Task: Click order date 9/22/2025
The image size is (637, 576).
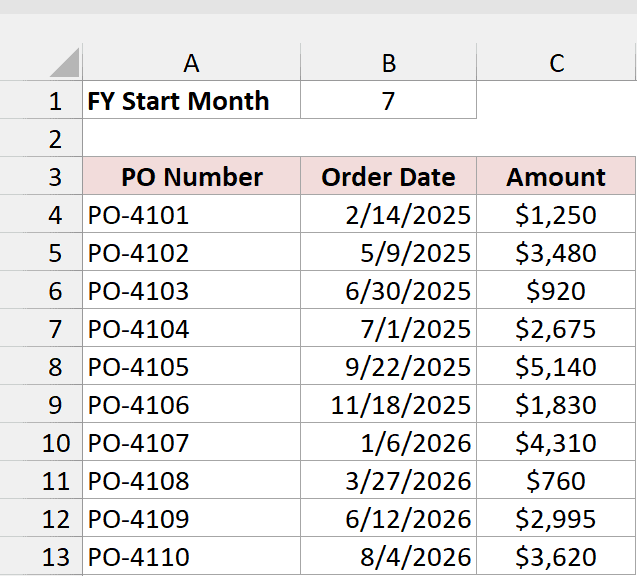Action: click(388, 366)
